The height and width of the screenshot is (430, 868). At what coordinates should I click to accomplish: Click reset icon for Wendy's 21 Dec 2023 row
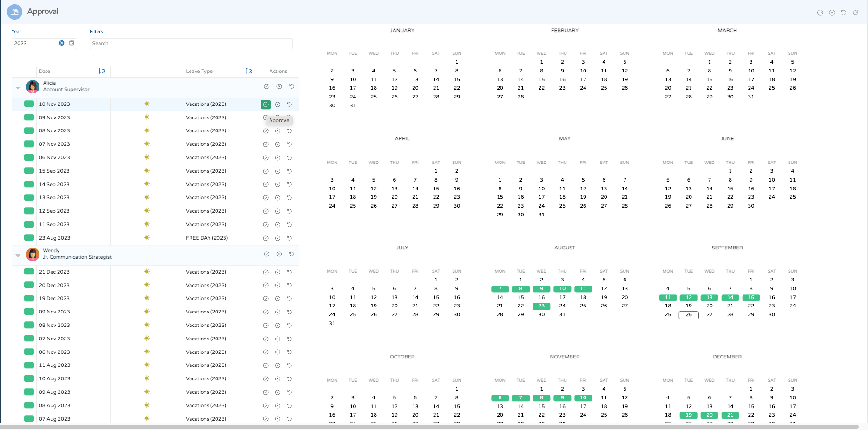point(289,272)
